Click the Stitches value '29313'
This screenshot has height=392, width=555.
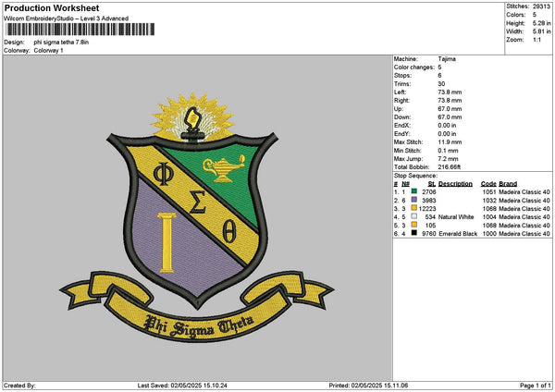541,6
